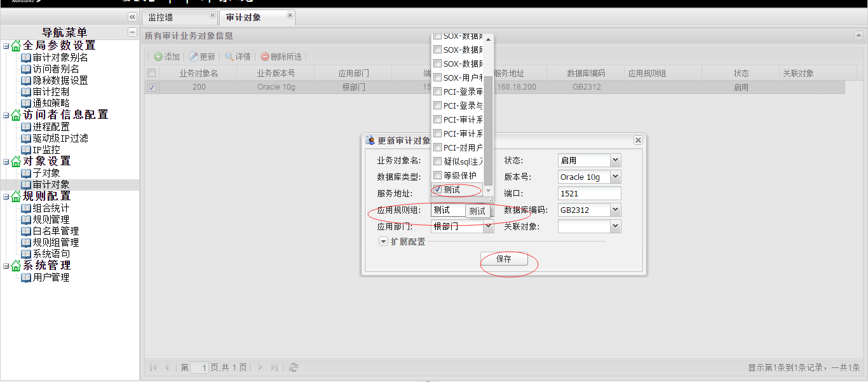Open 规则组管理 in the navigation menu
868x382 pixels.
click(x=56, y=242)
